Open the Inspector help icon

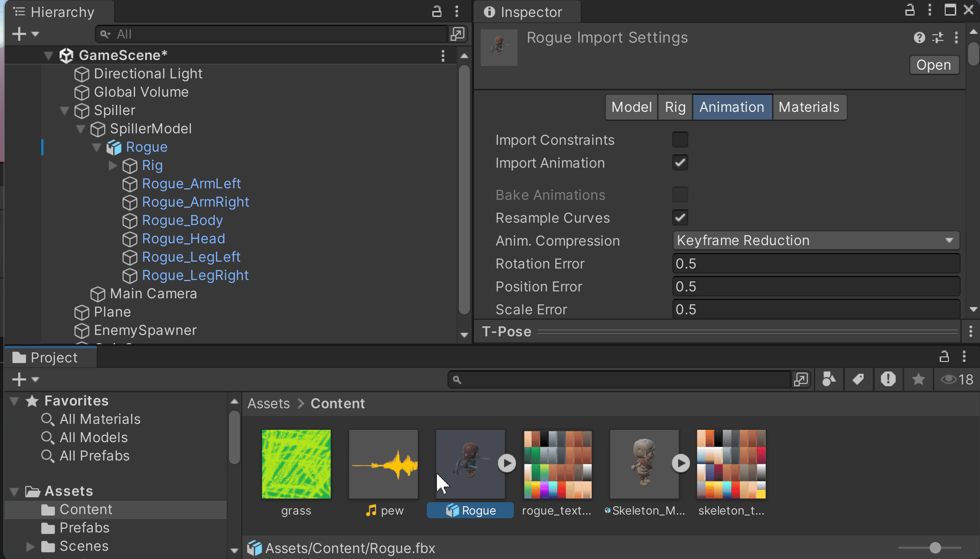(x=919, y=38)
